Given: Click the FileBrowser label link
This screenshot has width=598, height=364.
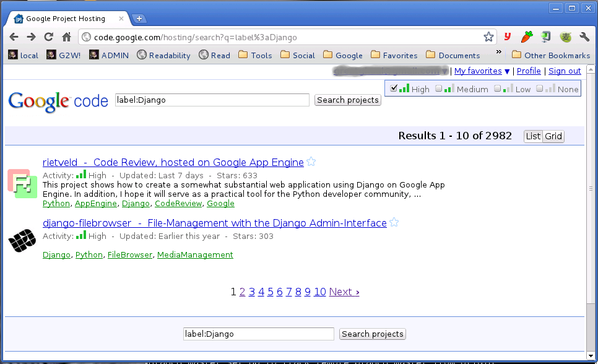Looking at the screenshot, I should (129, 254).
